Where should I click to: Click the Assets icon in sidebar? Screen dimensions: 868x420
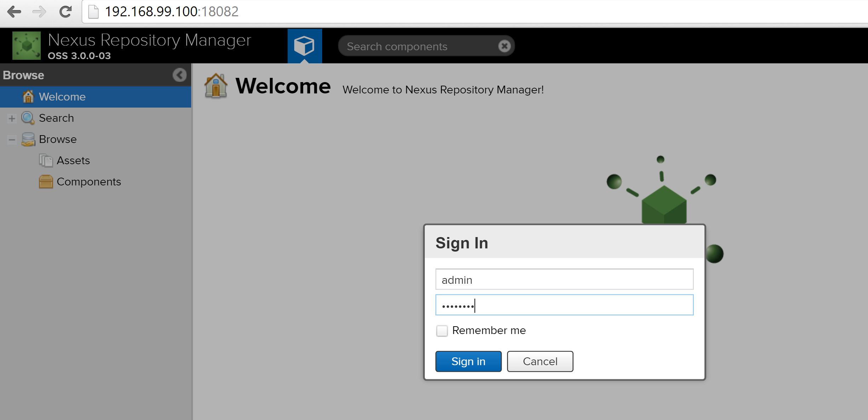(x=46, y=161)
